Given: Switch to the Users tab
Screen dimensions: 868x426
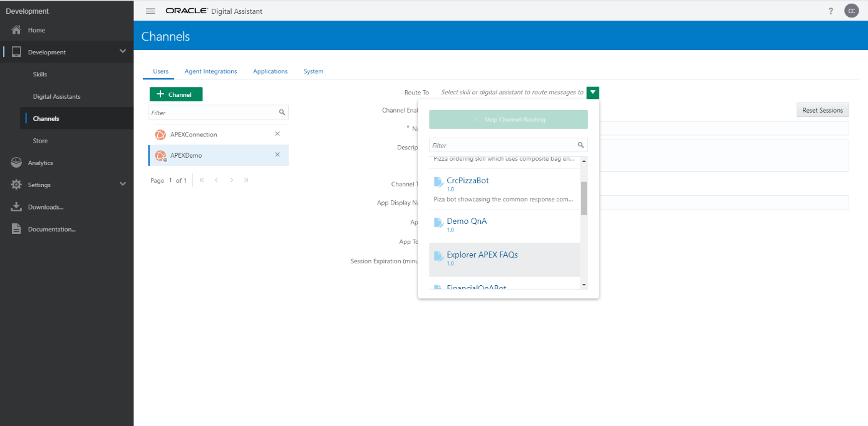Looking at the screenshot, I should 161,71.
